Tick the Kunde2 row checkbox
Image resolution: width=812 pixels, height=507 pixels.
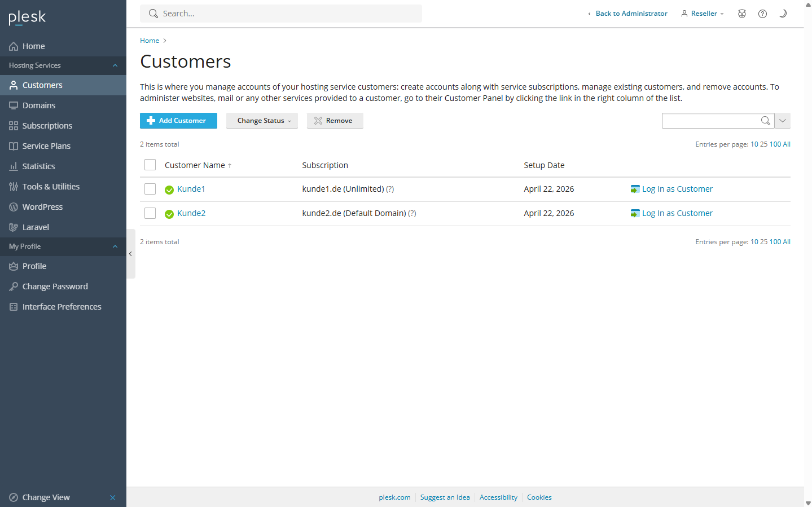pyautogui.click(x=150, y=213)
